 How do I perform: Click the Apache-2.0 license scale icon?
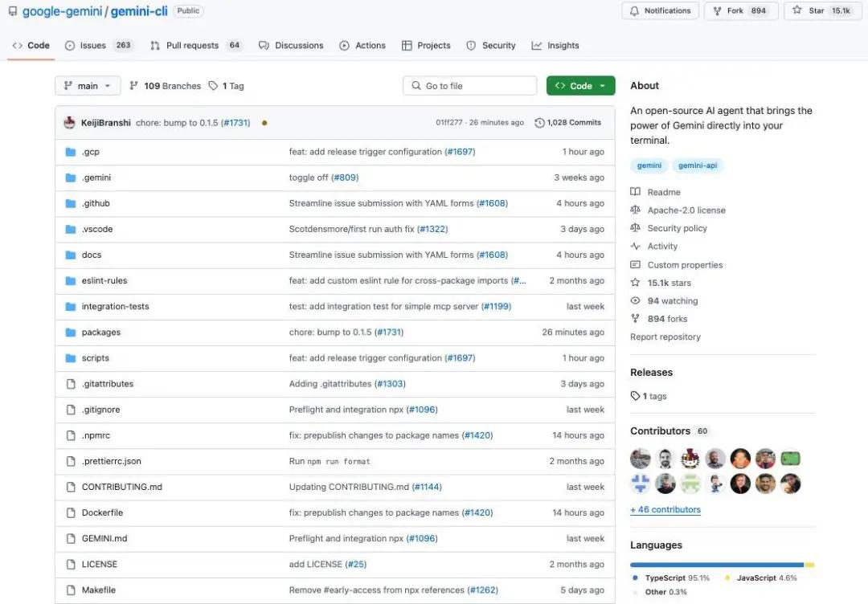tap(636, 210)
